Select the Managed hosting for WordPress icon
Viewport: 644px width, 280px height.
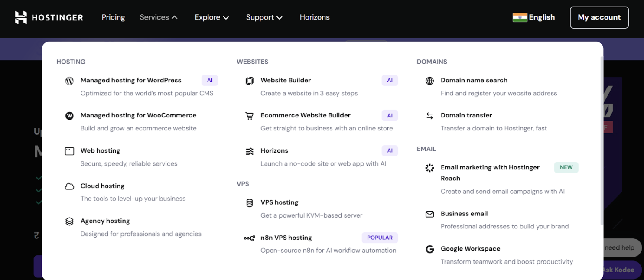click(69, 80)
